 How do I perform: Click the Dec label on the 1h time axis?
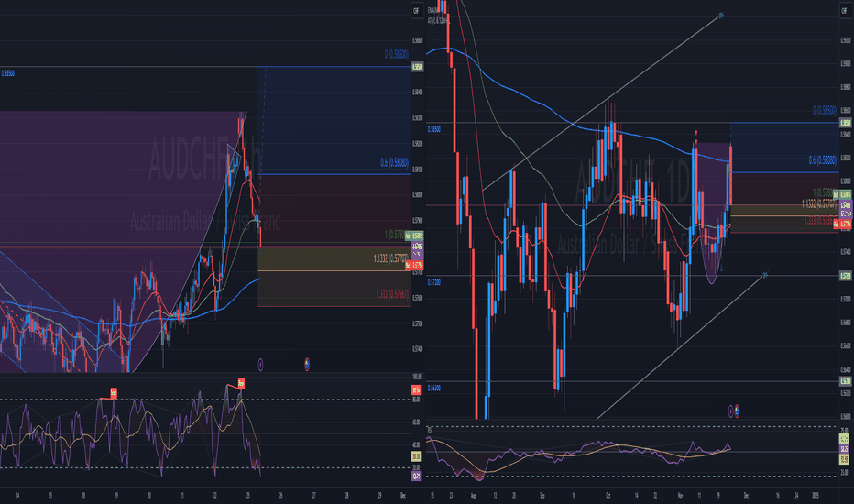[403, 495]
